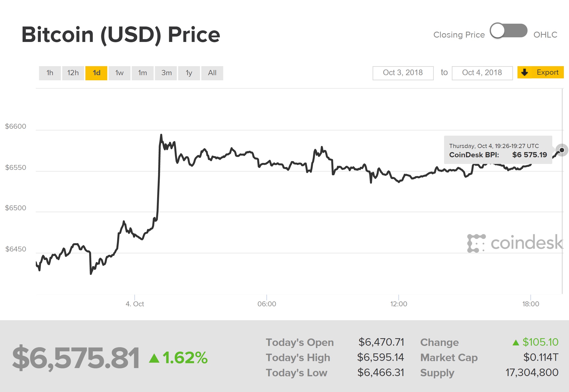The image size is (569, 392).
Task: Select the 3m range tab
Action: coord(167,73)
